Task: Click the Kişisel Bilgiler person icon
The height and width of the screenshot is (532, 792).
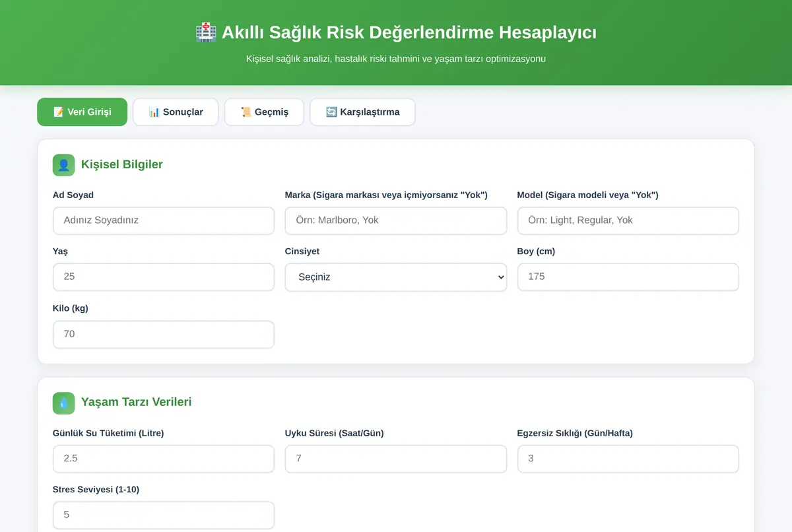Action: 64,165
